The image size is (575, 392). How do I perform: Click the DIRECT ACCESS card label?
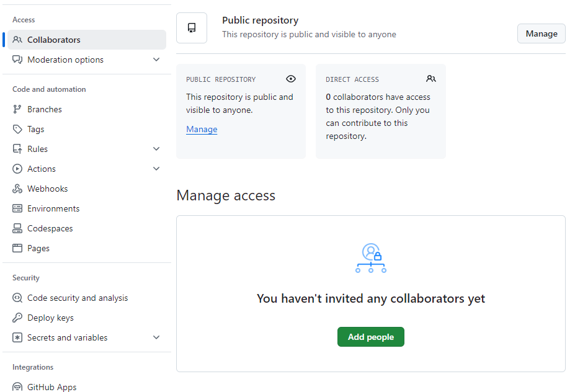click(x=352, y=79)
